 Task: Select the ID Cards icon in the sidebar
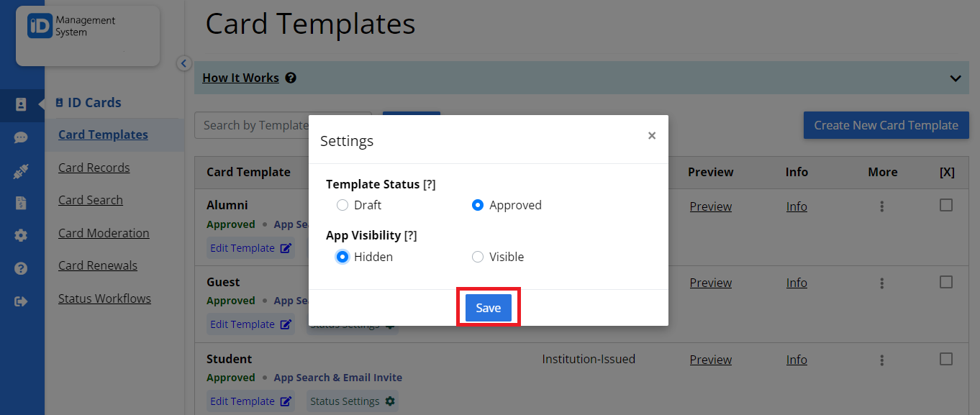click(22, 105)
